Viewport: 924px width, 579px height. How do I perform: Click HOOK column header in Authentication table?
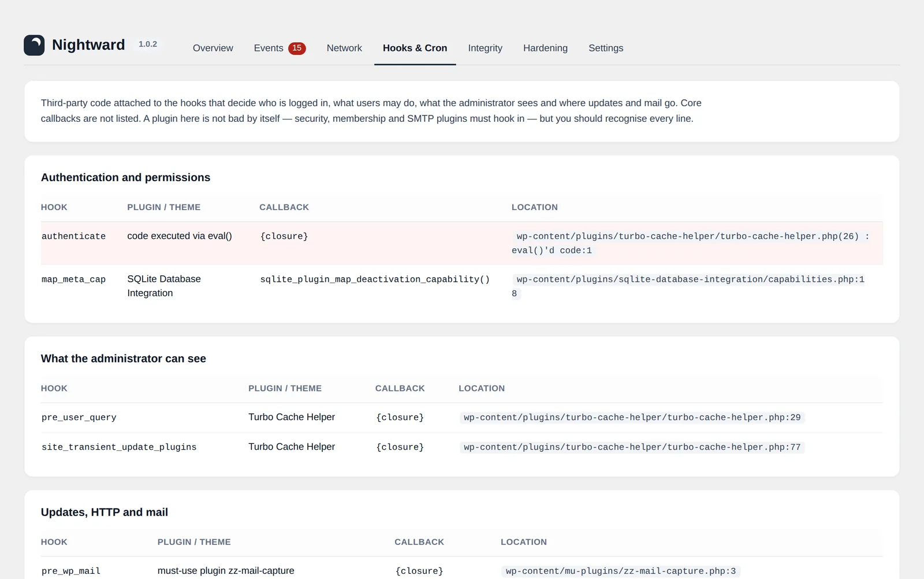[54, 207]
